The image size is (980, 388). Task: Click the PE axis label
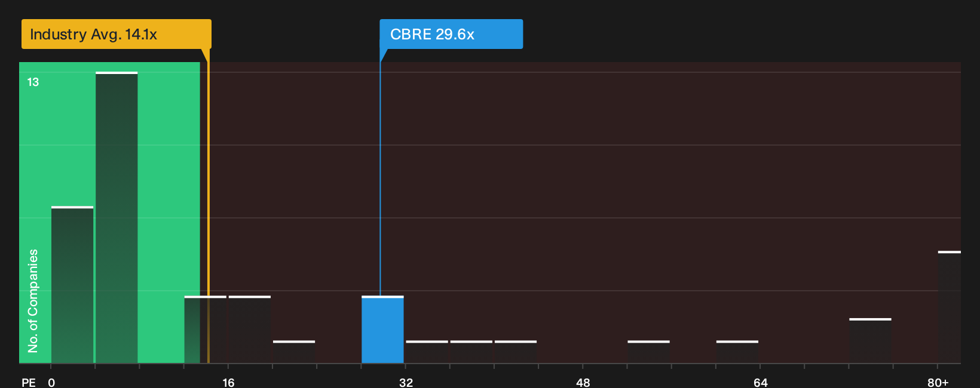29,382
